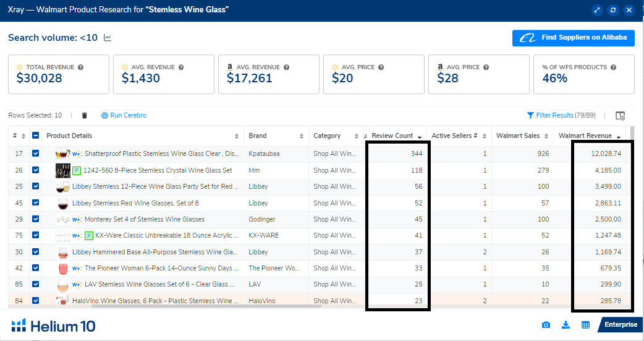Viewport: 644px width, 341px height.
Task: Take a screenshot with the camera icon
Action: coord(546,325)
